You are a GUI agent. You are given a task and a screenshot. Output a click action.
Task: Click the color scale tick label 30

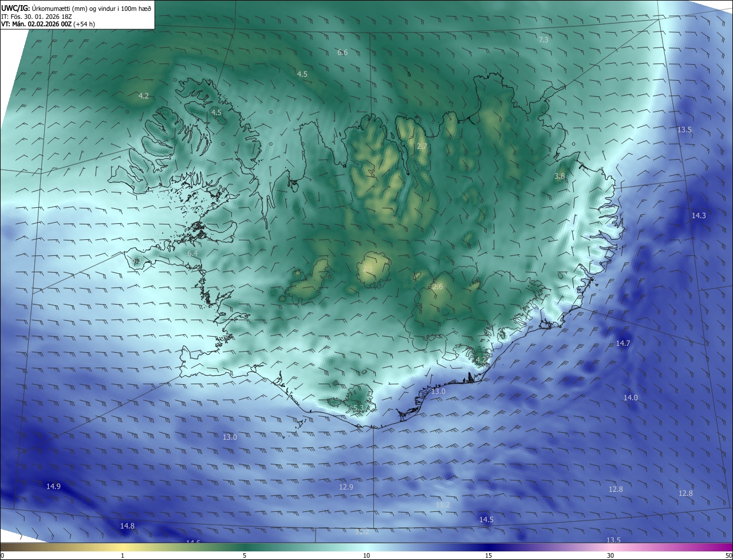point(610,555)
